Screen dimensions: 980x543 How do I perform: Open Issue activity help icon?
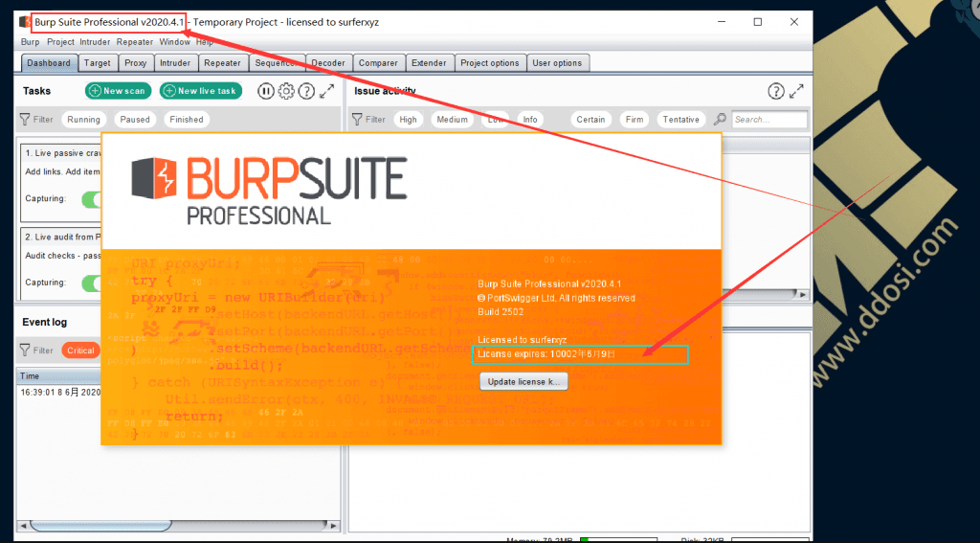click(x=776, y=91)
